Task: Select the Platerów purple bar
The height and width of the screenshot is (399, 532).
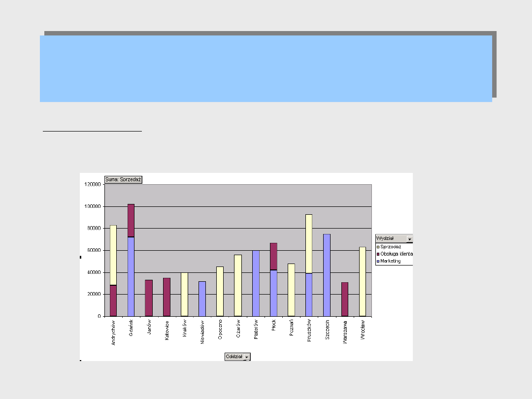Action: [256, 283]
